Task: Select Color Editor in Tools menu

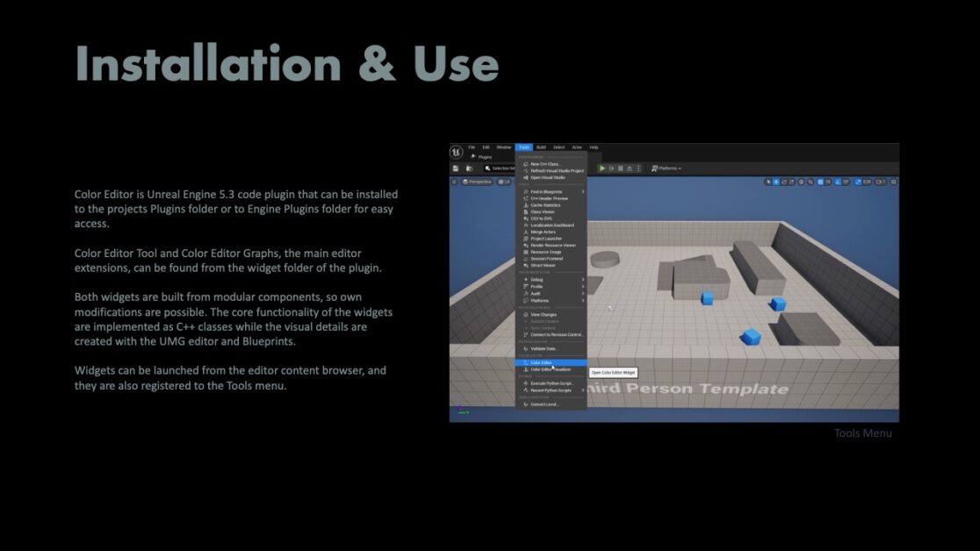Action: click(x=542, y=362)
